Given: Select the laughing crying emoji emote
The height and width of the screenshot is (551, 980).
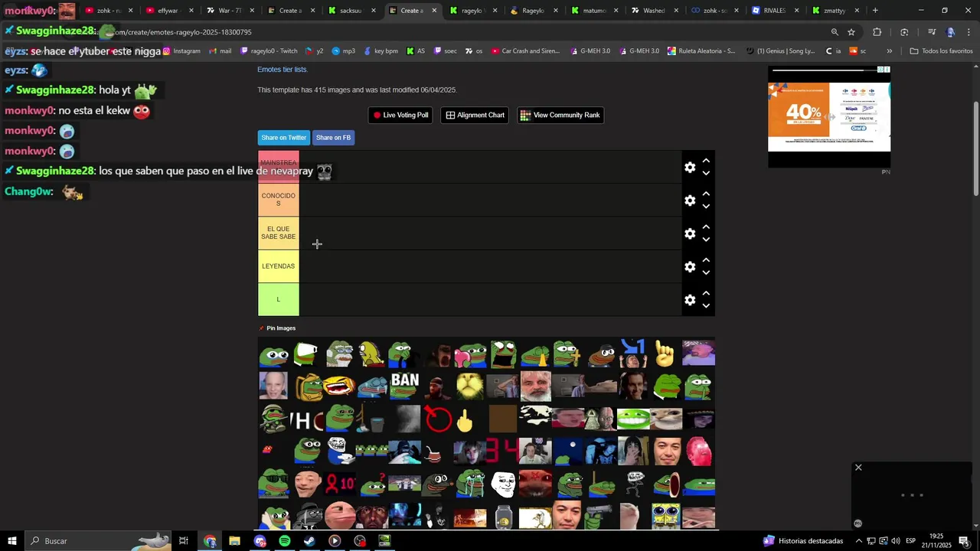Looking at the screenshot, I should pos(339,386).
